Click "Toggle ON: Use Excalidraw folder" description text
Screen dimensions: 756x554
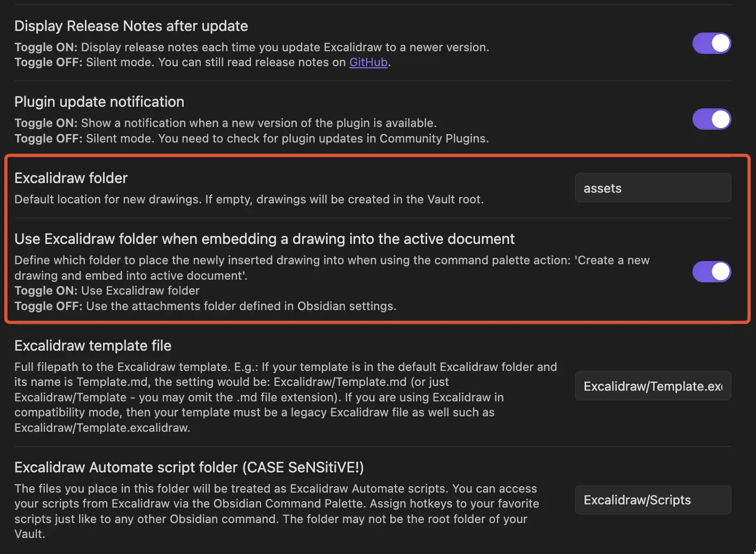pos(107,290)
